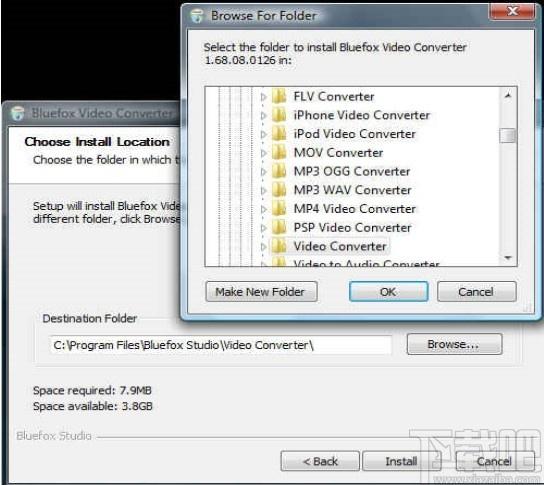Click the 'Choose Install Location' heading

[x=97, y=142]
